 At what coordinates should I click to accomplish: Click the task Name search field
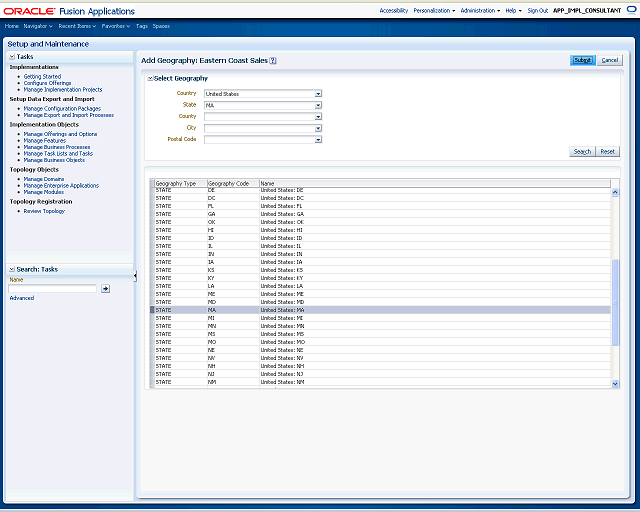click(x=52, y=289)
